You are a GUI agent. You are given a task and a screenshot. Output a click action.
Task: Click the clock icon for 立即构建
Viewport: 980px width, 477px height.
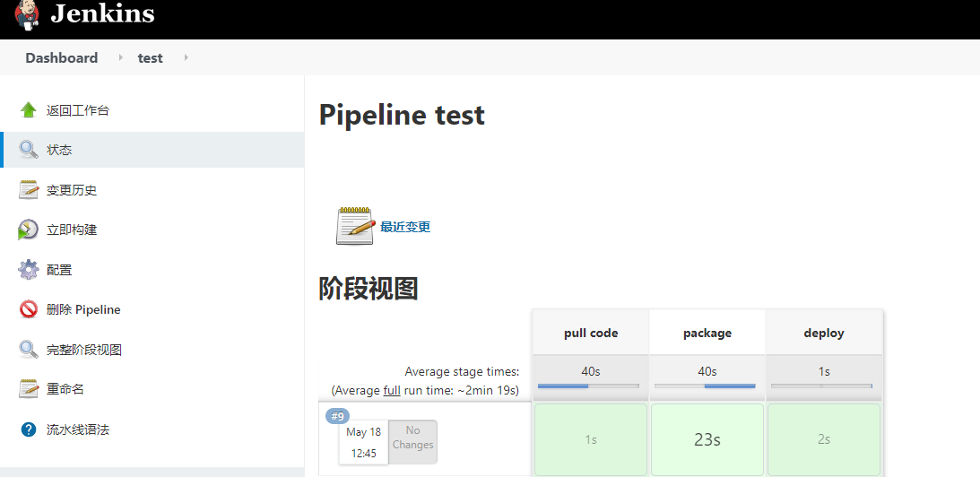[x=29, y=230]
